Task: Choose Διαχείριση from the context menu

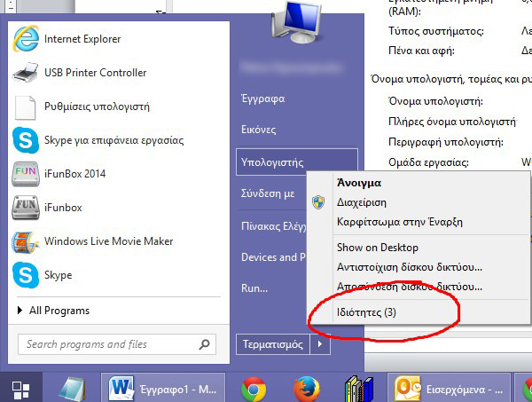Action: pos(362,202)
